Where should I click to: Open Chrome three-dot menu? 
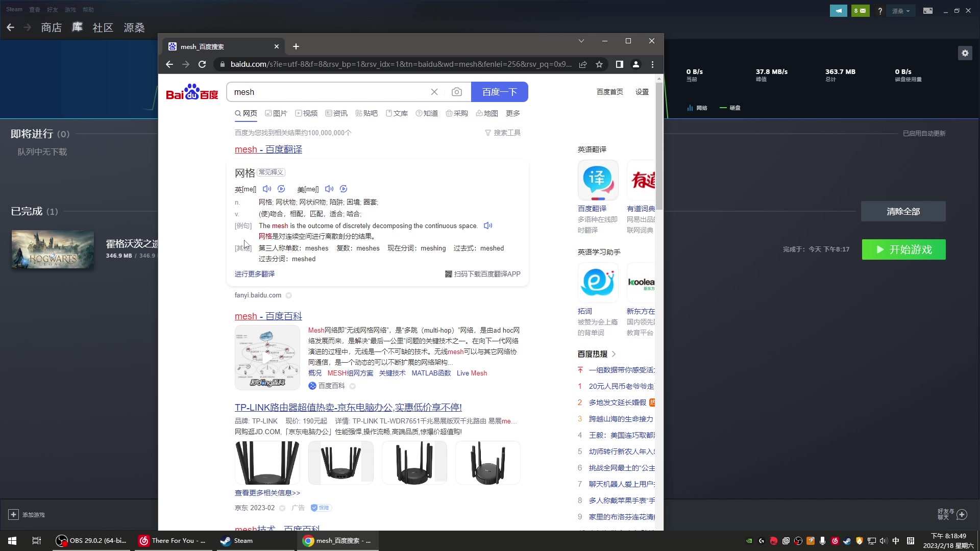pos(652,64)
